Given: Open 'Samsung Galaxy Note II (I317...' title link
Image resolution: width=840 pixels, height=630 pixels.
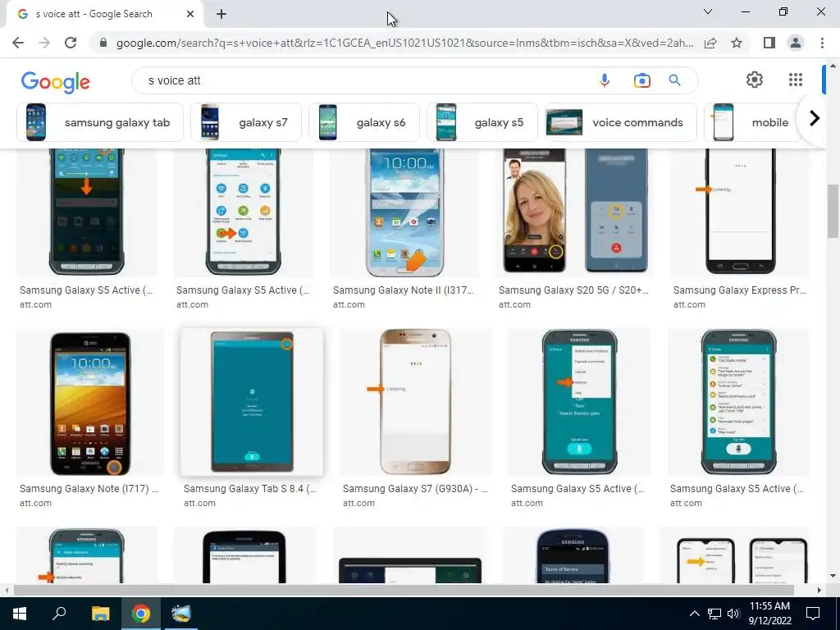Looking at the screenshot, I should click(x=404, y=290).
